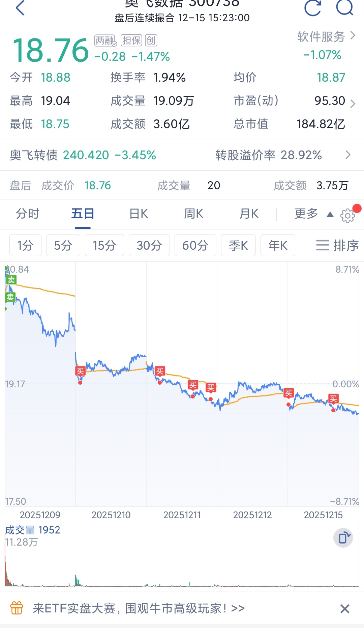Close the ETF contest banner
Viewport: 364px width, 632px height.
coord(344,609)
